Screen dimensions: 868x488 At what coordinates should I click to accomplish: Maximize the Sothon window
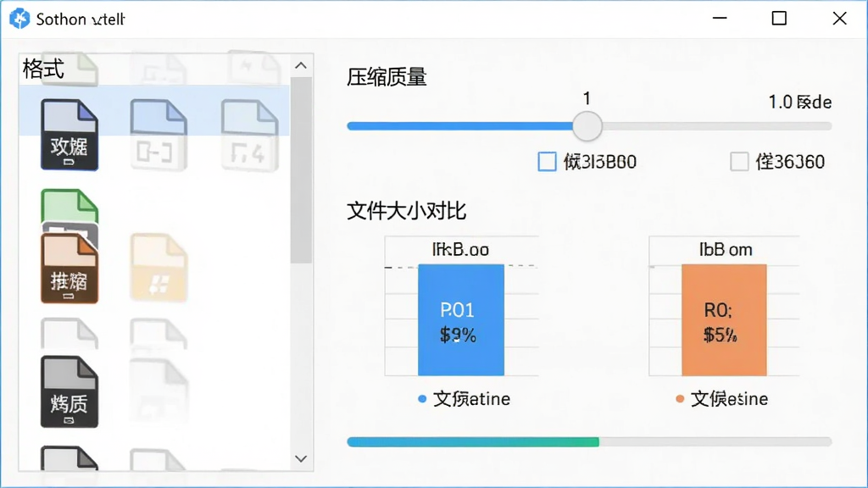point(779,19)
